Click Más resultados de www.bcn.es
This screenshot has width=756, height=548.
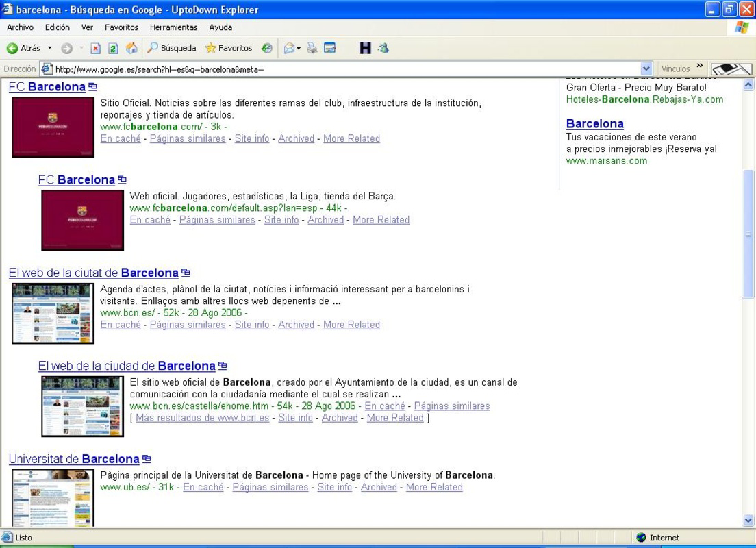(x=203, y=419)
